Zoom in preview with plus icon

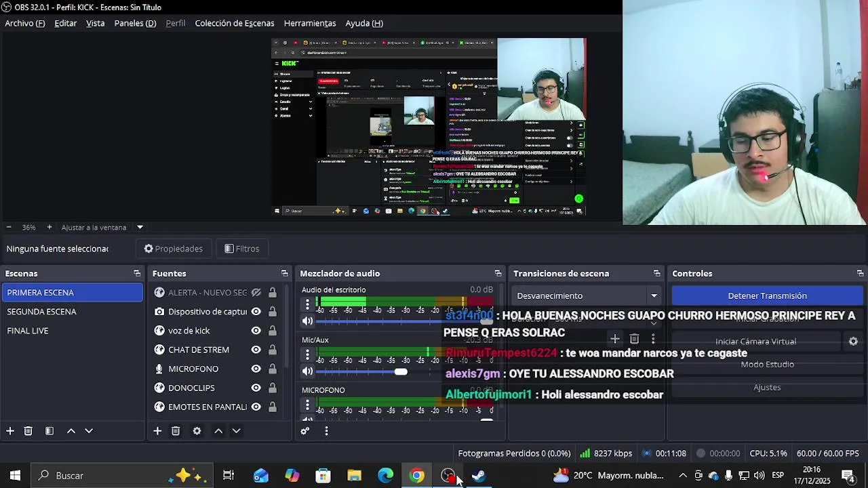click(49, 227)
